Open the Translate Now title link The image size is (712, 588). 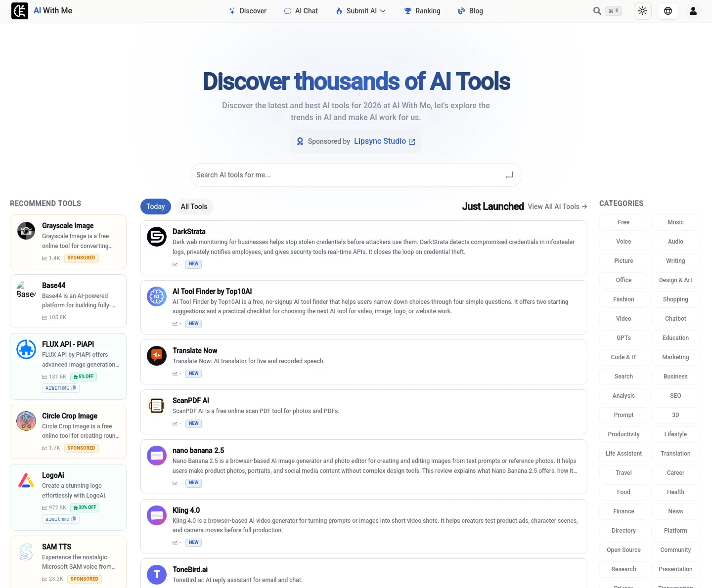tap(195, 351)
